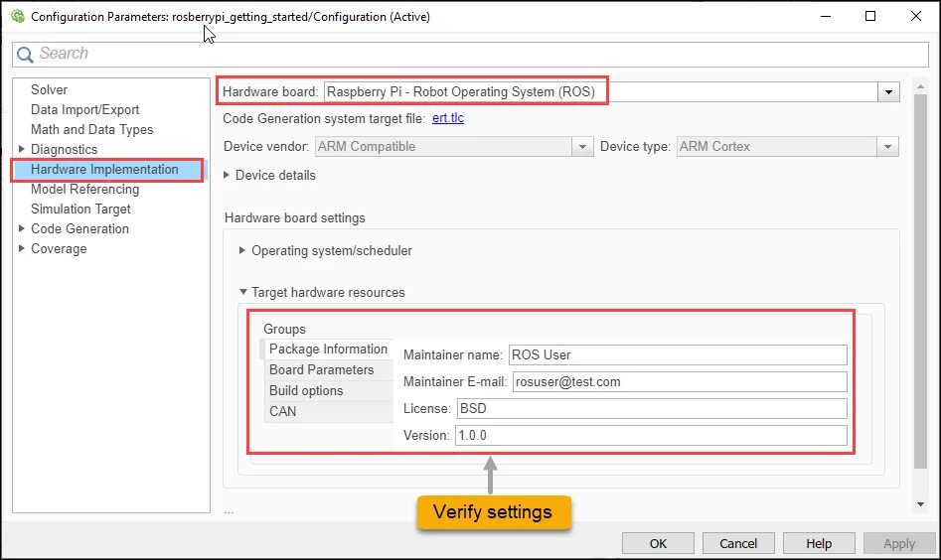Click the vertical scrollbar thumb

point(920,281)
